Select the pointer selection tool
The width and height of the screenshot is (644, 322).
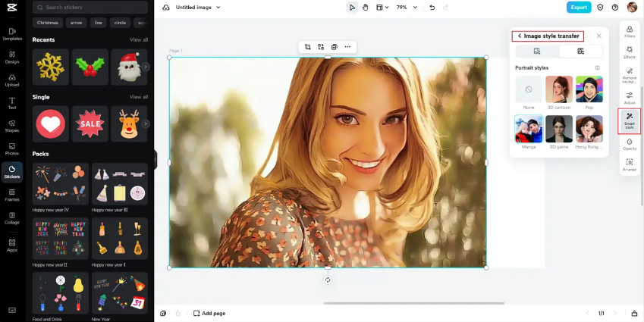[352, 8]
